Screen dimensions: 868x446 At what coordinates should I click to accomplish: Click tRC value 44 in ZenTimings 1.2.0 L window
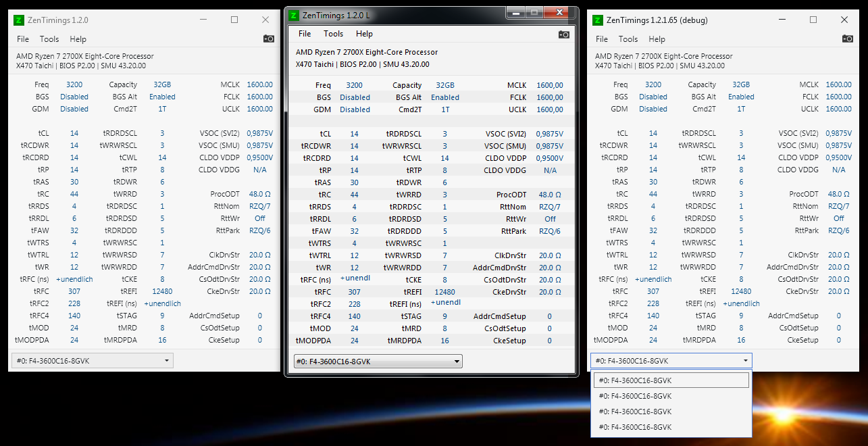(354, 195)
